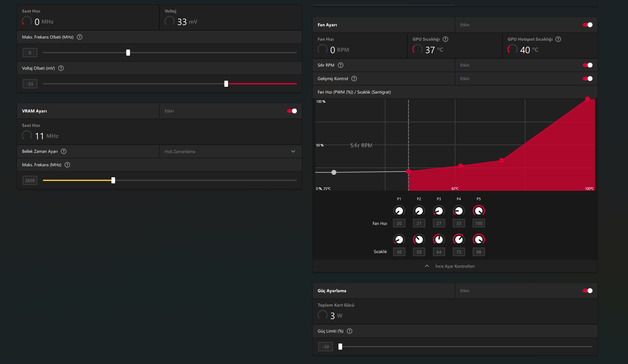Toggle VRAM Ayarı off
Image resolution: width=628 pixels, height=364 pixels.
(x=292, y=111)
